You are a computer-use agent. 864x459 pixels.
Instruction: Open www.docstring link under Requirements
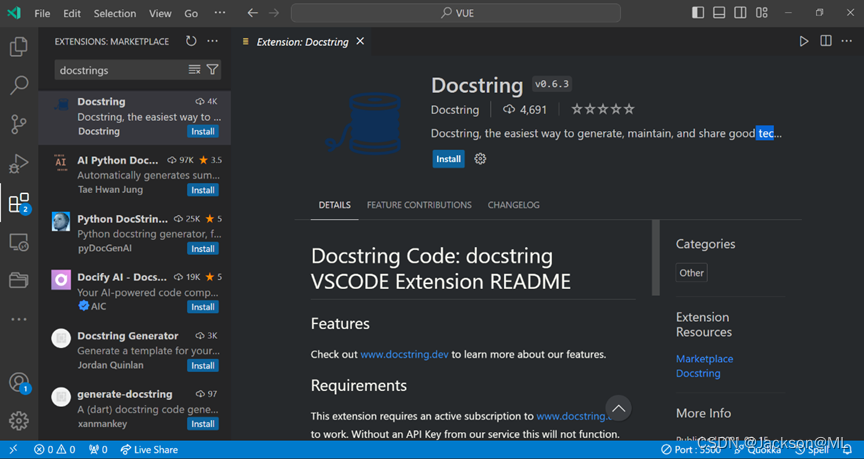tap(573, 416)
